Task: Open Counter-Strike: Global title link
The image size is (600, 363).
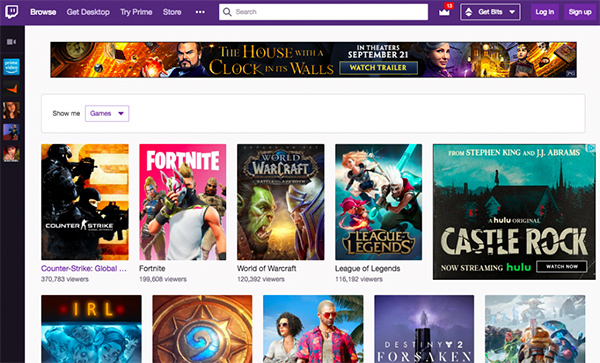Action: point(84,269)
